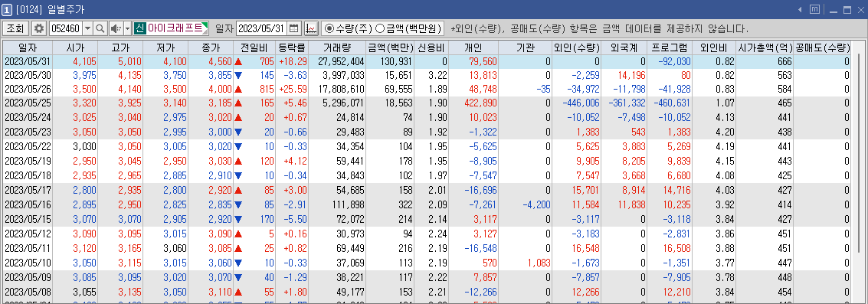Click the 외국계 column header
Image resolution: width=868 pixels, height=304 pixels.
click(624, 47)
